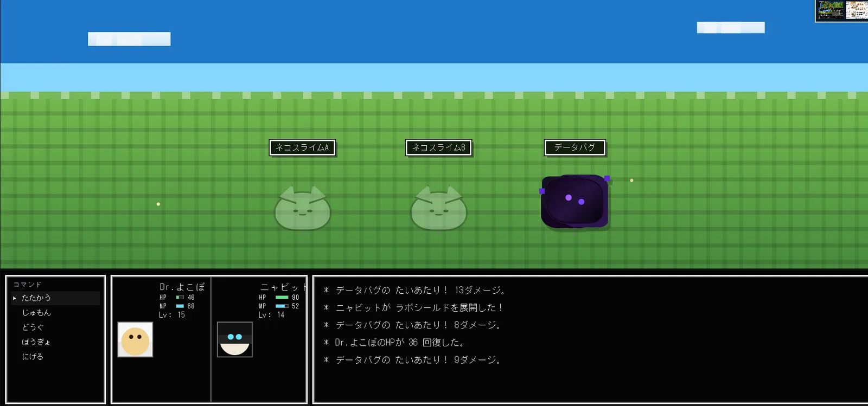Open the right thumbnail in top-right corner
The width and height of the screenshot is (868, 406).
[x=857, y=10]
